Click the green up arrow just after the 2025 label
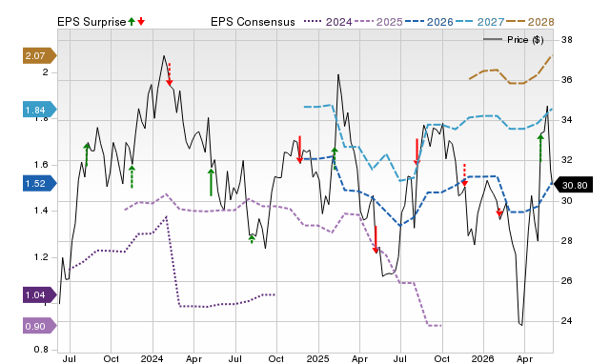610x364 pixels. [335, 158]
